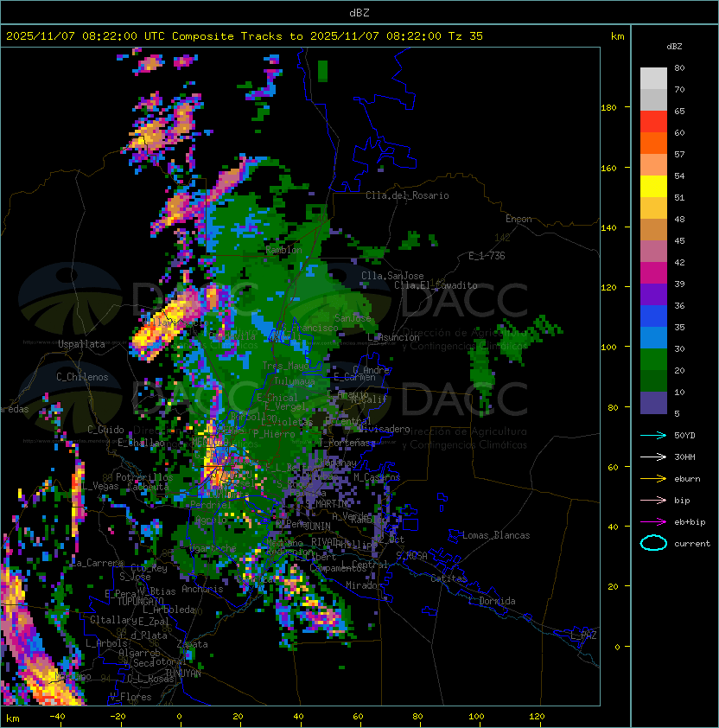The width and height of the screenshot is (719, 728).
Task: Click the Clla.SanJose place label
Action: coord(392,275)
